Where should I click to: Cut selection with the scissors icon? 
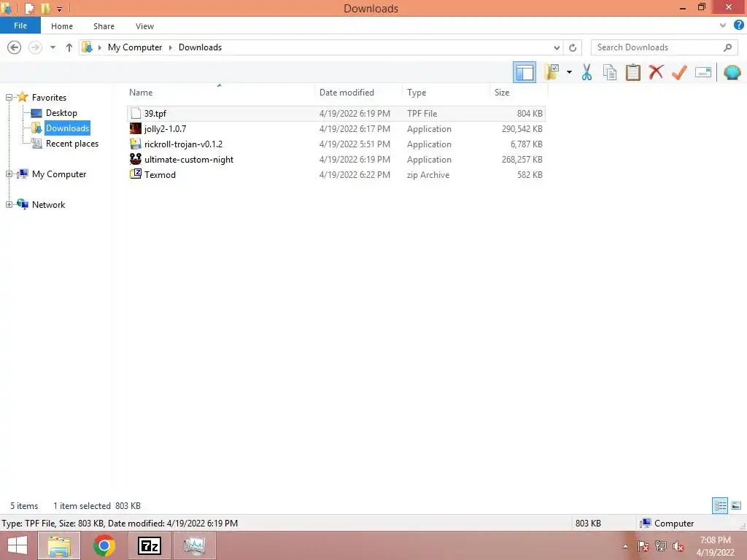pyautogui.click(x=587, y=72)
